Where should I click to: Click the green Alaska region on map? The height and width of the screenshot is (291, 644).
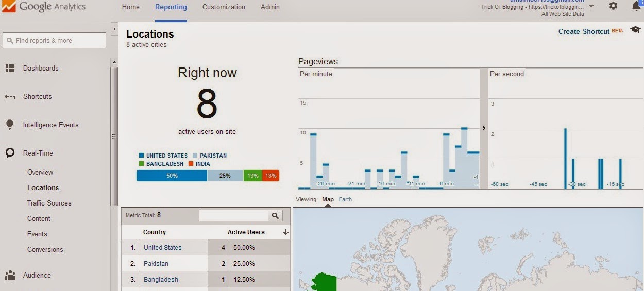point(324,282)
